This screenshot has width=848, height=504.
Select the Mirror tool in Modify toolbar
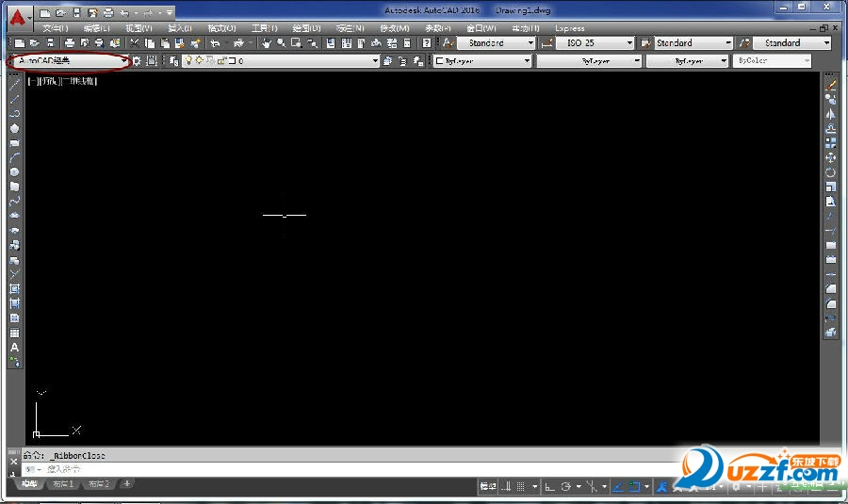click(831, 114)
